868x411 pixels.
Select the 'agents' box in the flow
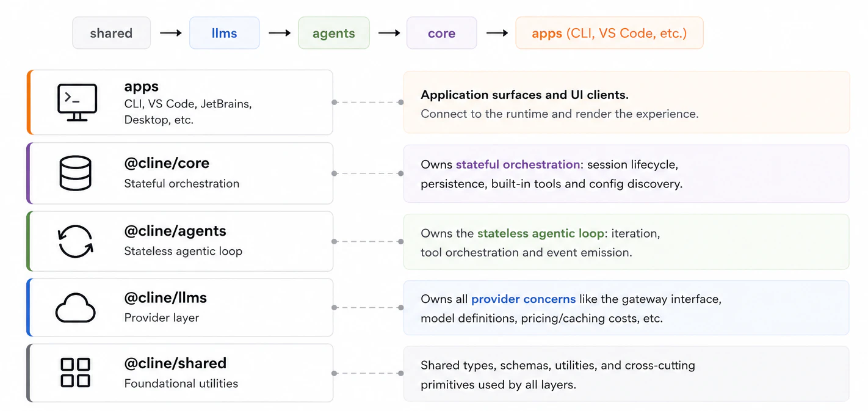(333, 33)
